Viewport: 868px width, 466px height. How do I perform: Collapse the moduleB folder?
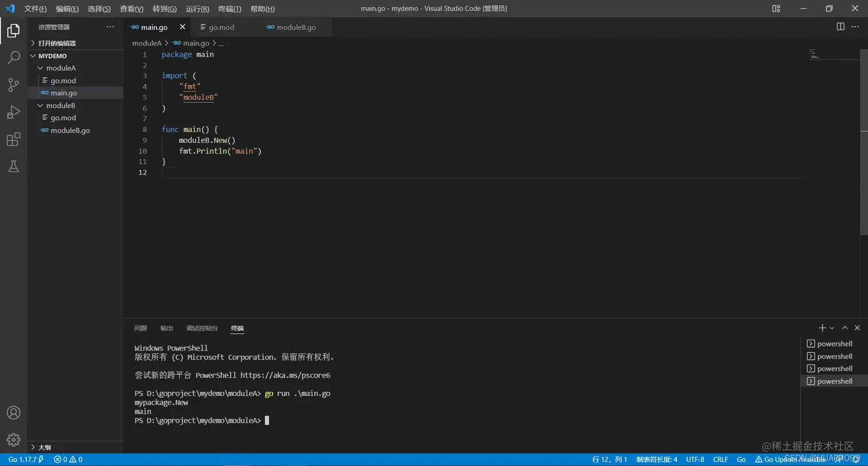coord(75,106)
